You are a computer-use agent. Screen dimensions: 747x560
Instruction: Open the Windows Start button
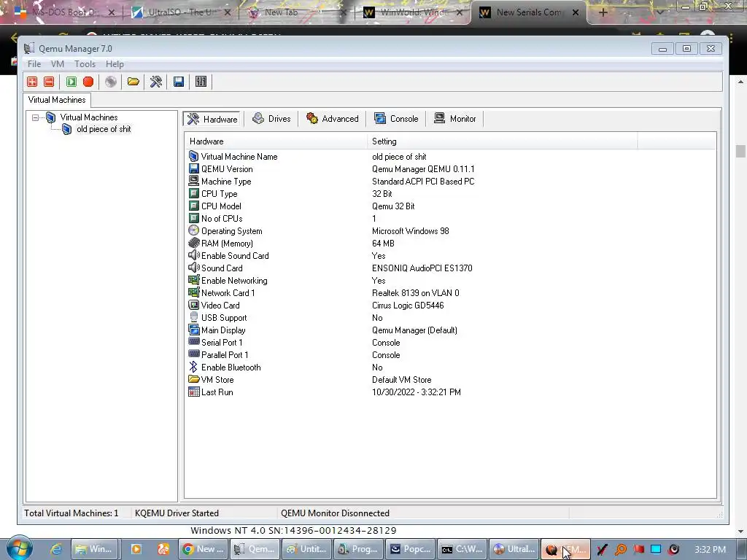point(20,548)
